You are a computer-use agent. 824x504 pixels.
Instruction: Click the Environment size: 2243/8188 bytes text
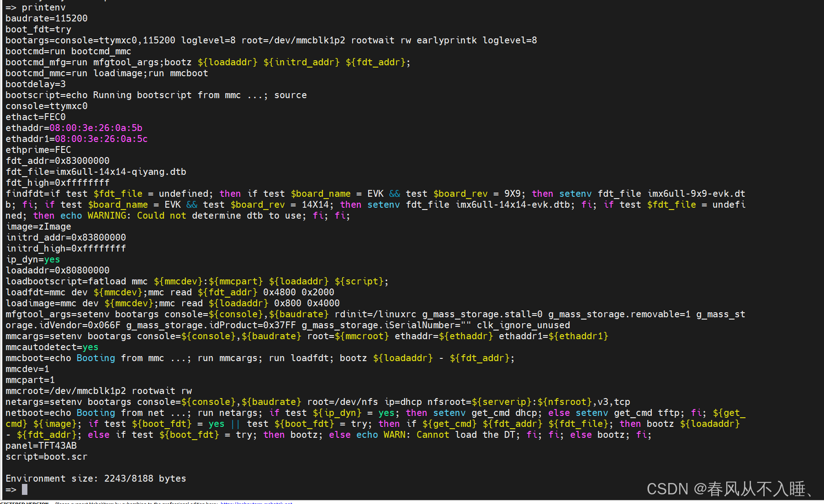click(x=95, y=478)
